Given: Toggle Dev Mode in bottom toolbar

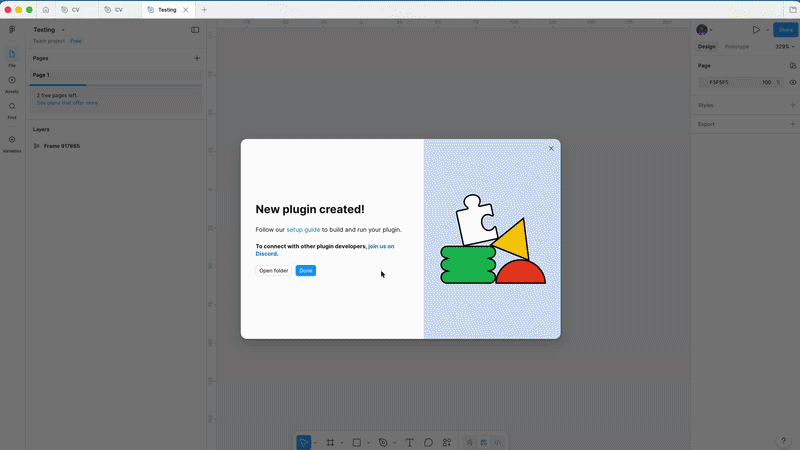Looking at the screenshot, I should point(497,442).
